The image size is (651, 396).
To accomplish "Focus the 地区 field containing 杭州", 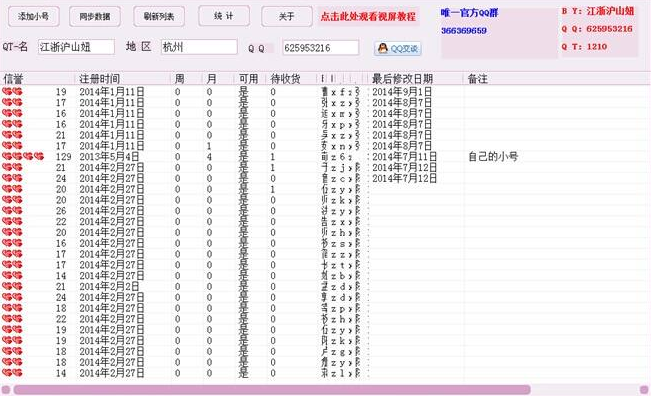I will click(199, 47).
